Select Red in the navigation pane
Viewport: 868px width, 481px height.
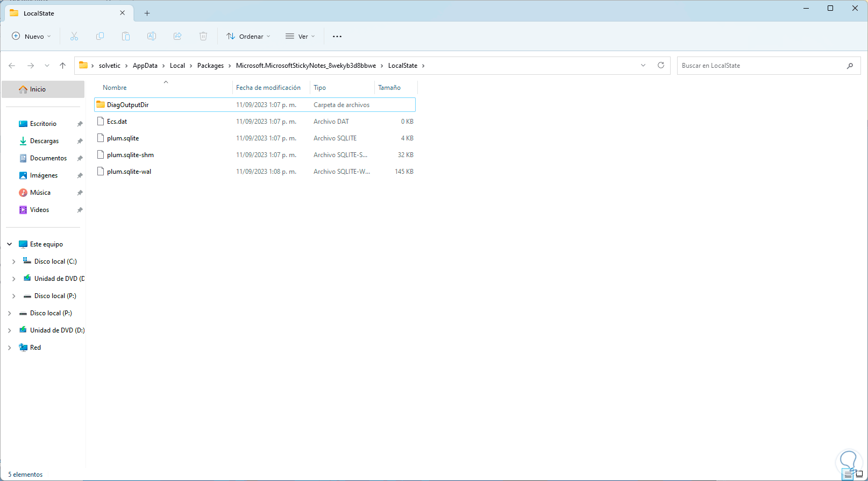point(35,348)
